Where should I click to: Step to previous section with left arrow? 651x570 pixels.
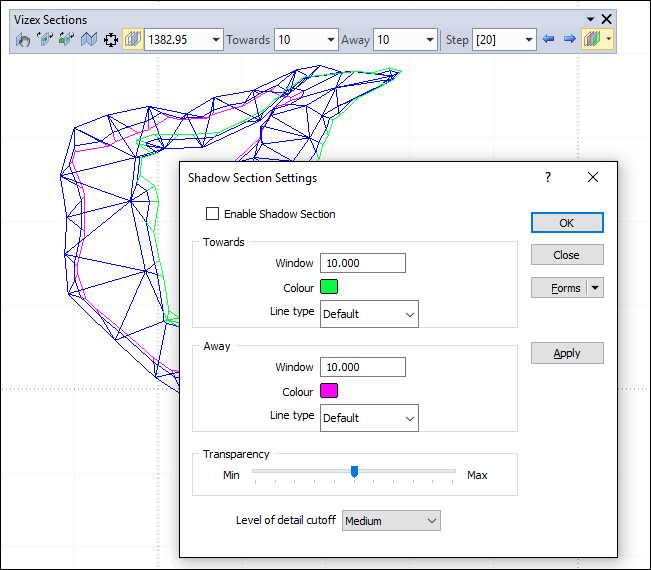point(548,39)
